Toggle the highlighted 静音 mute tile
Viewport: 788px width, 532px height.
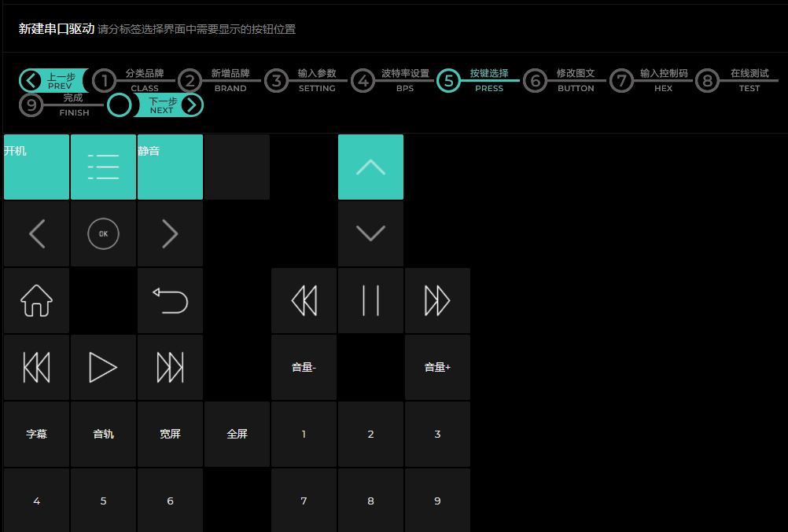[170, 167]
